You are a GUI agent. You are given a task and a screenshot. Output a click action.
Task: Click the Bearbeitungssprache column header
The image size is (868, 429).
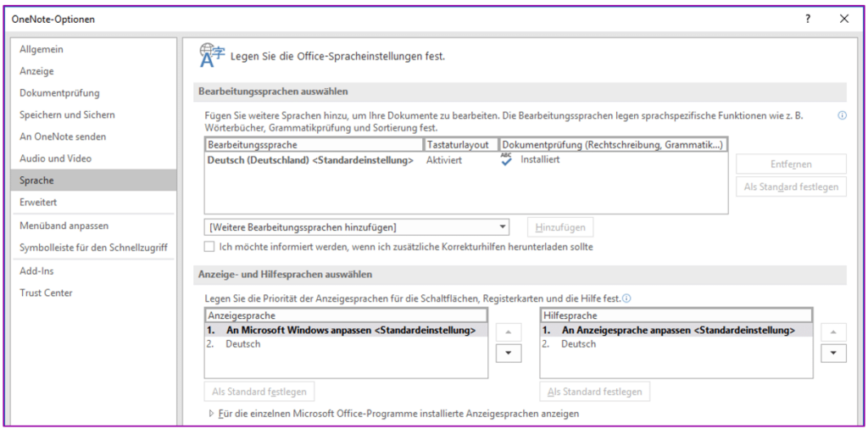coord(314,144)
